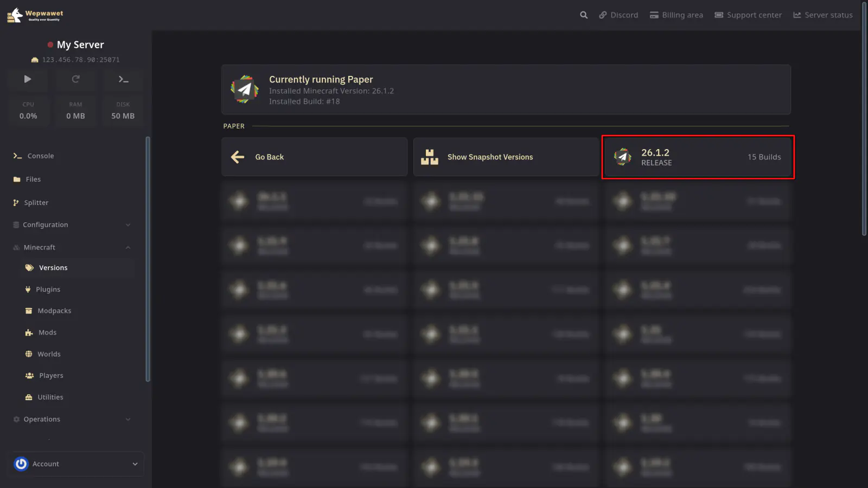Expand the Operations section
The width and height of the screenshot is (868, 488).
pos(128,419)
